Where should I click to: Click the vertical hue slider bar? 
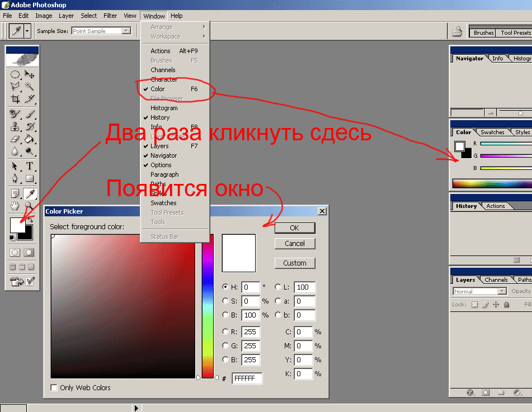(208, 305)
